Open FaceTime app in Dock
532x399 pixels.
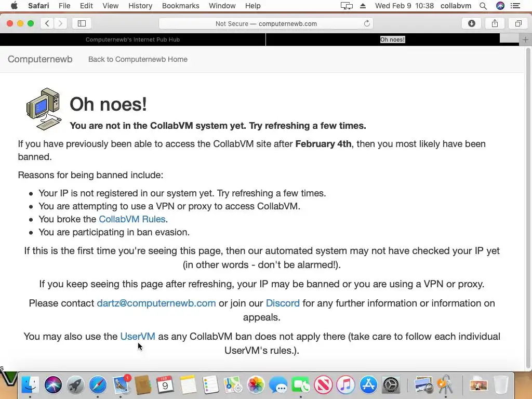pyautogui.click(x=301, y=385)
